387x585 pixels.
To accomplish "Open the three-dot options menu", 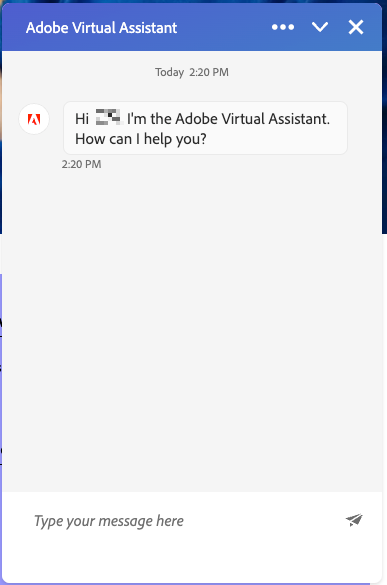I will point(283,27).
